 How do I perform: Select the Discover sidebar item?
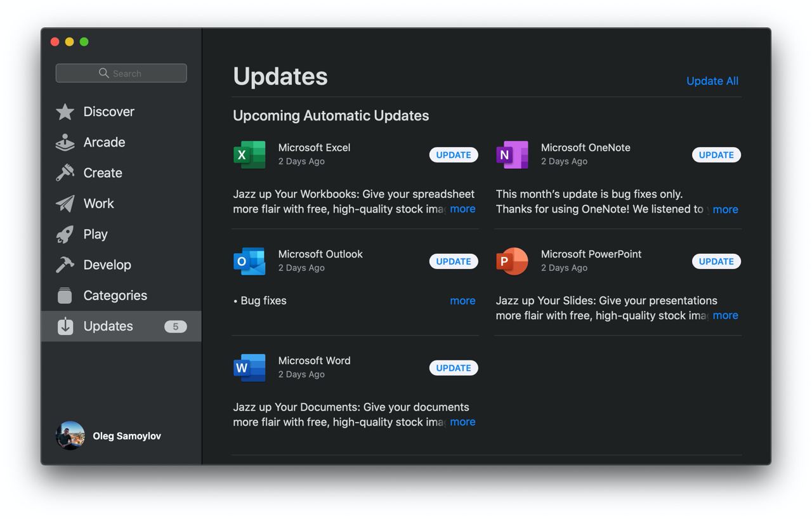point(121,112)
